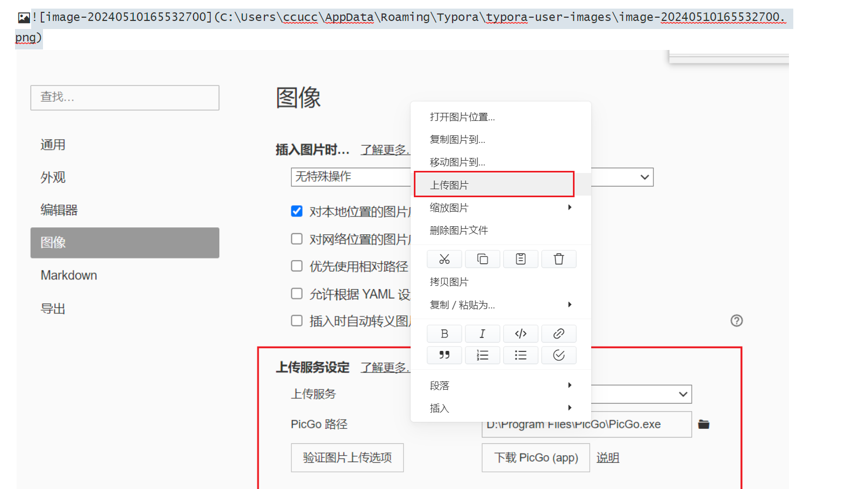The height and width of the screenshot is (489, 868).
Task: Select the 图像 settings tab
Action: click(x=125, y=243)
